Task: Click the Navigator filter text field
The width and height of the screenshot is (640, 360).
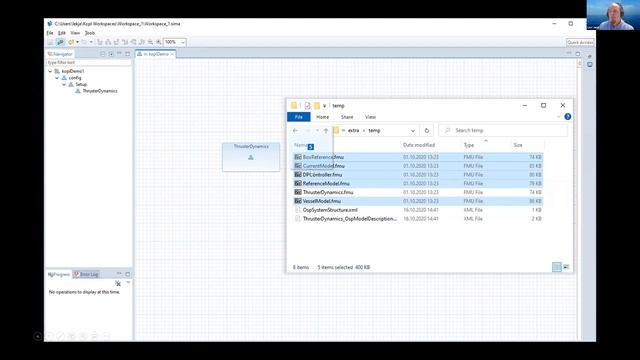Action: 89,62
